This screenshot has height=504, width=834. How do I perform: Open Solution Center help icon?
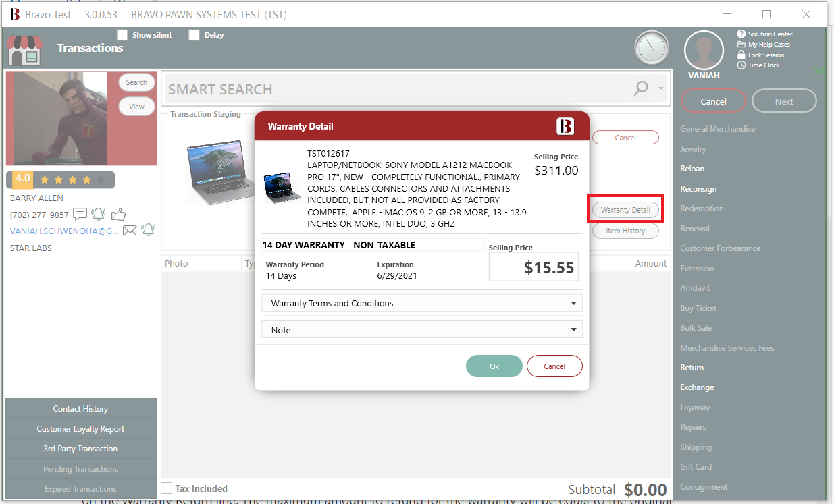pos(741,34)
